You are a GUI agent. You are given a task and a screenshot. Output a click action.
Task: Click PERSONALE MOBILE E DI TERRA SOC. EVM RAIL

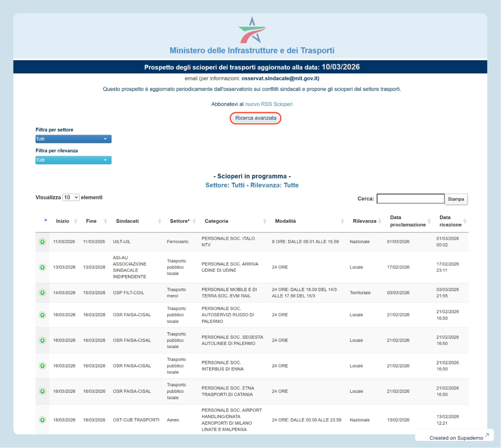230,293
